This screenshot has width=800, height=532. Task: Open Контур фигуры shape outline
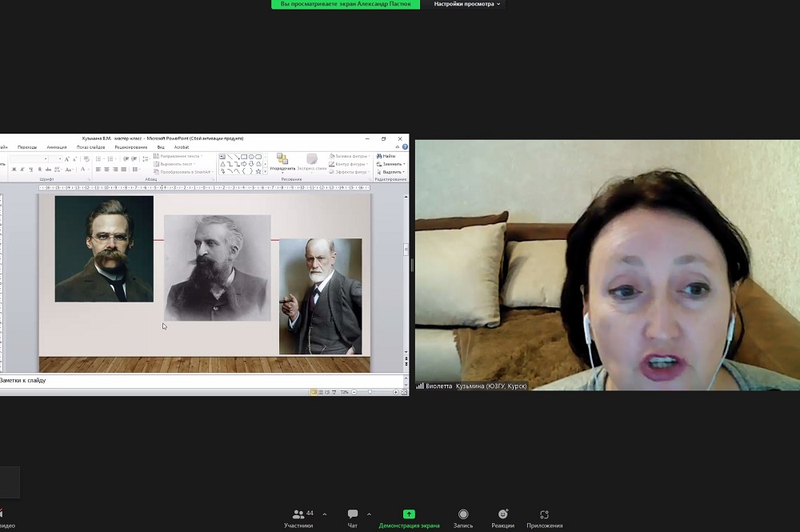coord(349,164)
